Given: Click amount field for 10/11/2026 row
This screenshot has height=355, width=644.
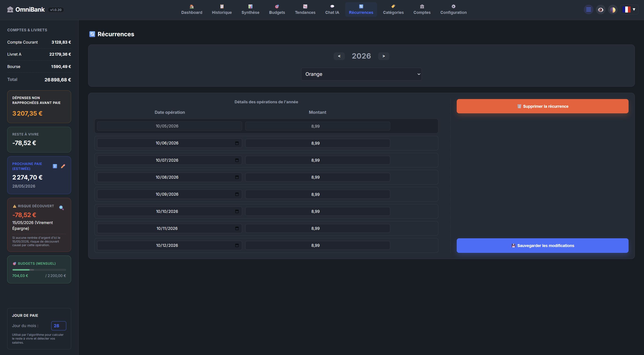Looking at the screenshot, I should [x=318, y=228].
